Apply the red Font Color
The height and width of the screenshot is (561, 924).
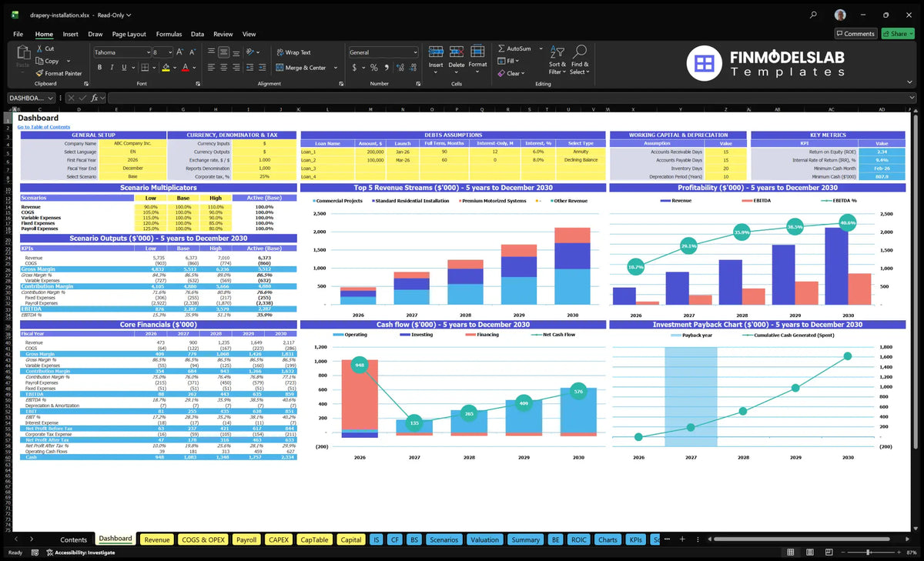(x=185, y=68)
